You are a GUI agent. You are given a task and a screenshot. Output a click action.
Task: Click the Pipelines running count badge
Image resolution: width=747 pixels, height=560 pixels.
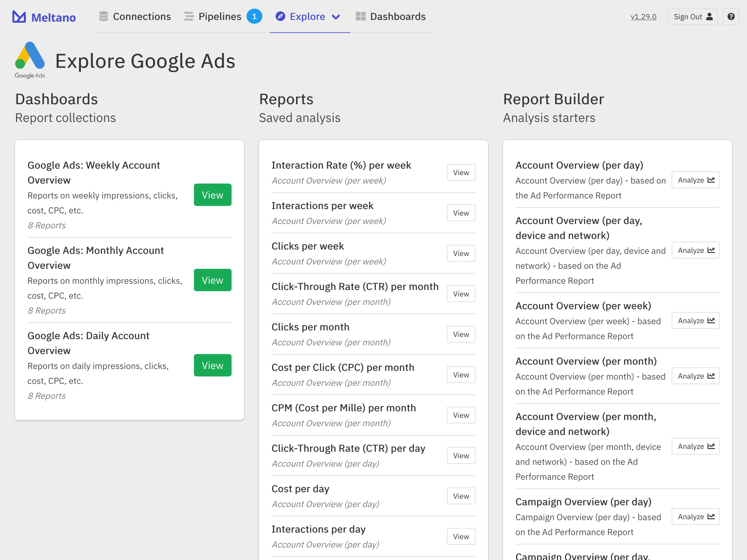pos(254,16)
